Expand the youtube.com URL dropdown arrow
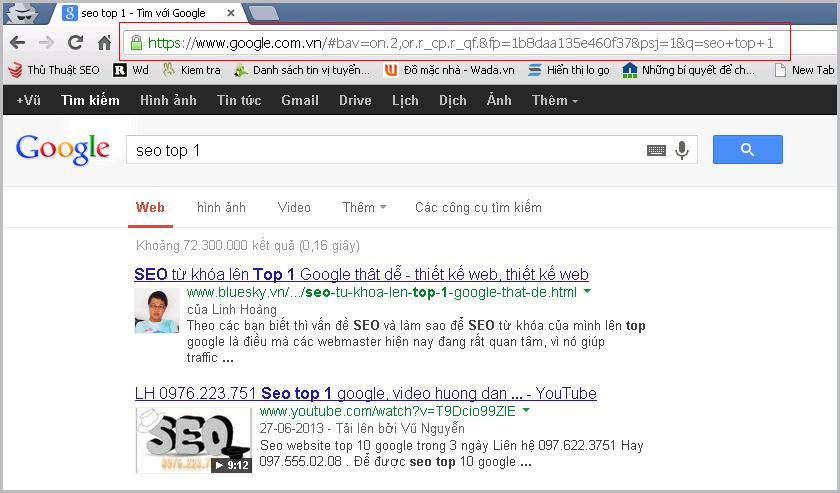The image size is (840, 493). (x=526, y=410)
